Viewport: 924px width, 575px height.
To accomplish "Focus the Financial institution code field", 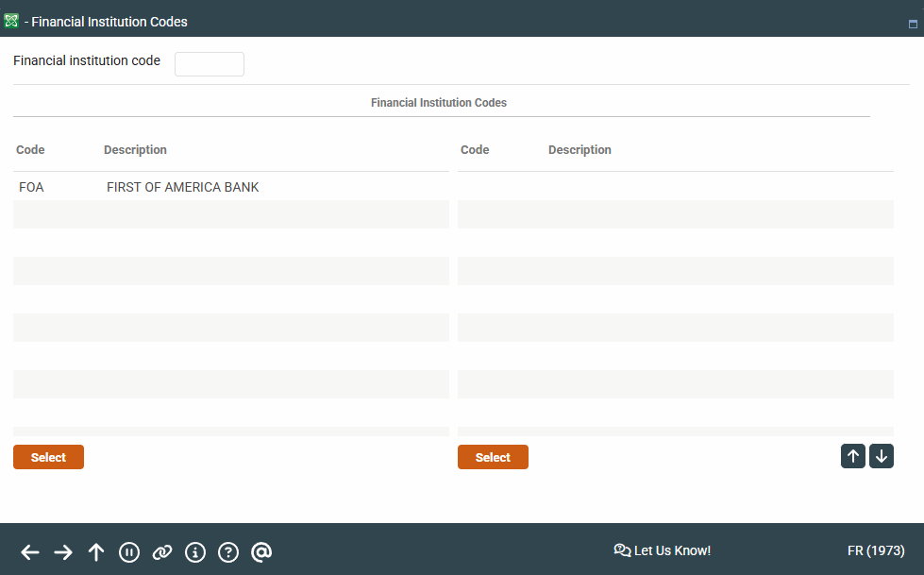I will (x=210, y=64).
